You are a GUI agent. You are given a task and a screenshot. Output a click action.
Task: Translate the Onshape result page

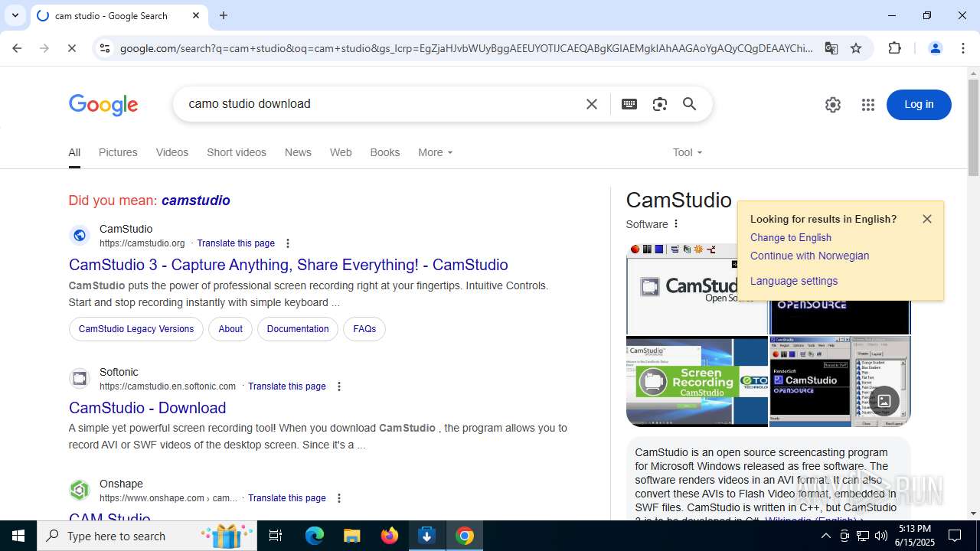[287, 498]
